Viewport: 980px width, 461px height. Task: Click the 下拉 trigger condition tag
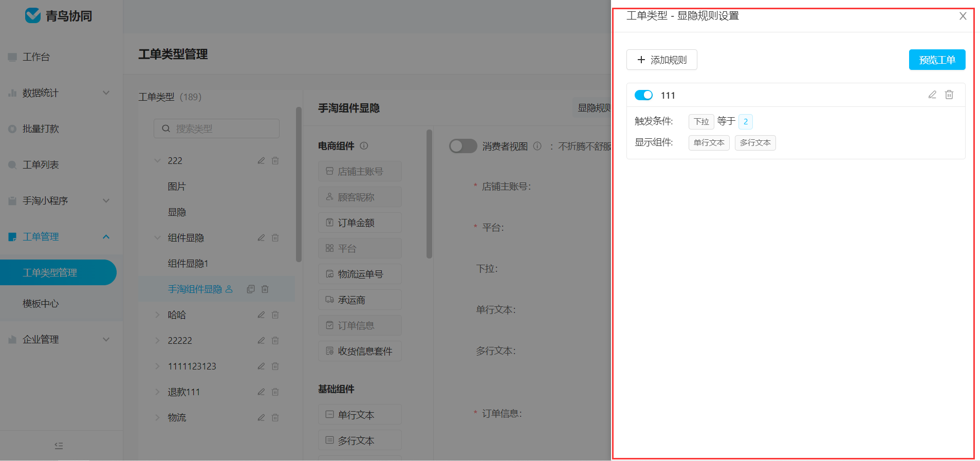coord(701,121)
